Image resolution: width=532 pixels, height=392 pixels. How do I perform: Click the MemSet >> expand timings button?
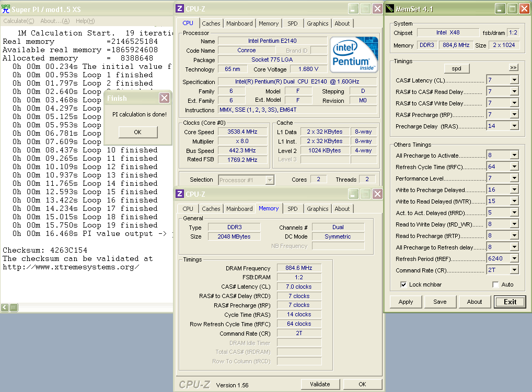point(513,68)
